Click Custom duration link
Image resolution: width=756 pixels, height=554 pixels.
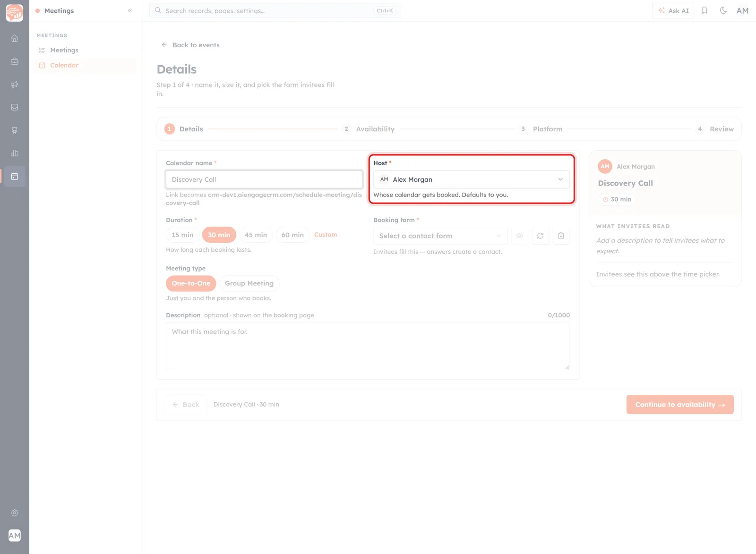pyautogui.click(x=326, y=235)
